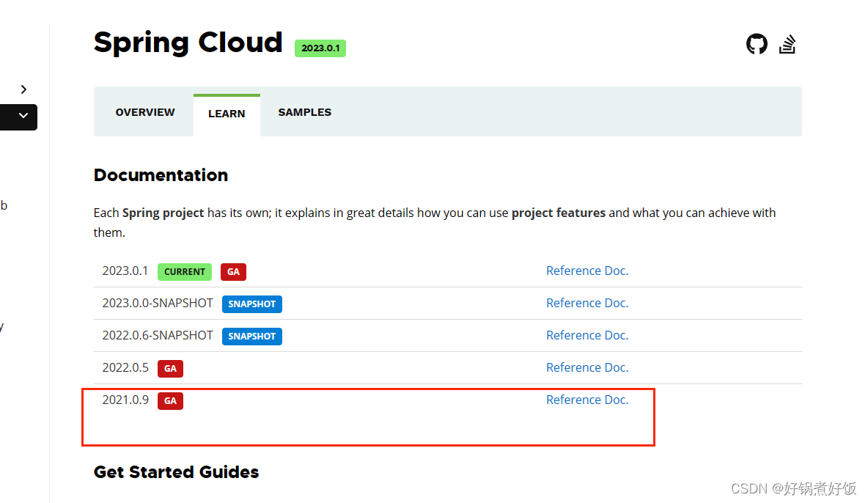Open Reference Doc for version 2023.0.1

586,271
